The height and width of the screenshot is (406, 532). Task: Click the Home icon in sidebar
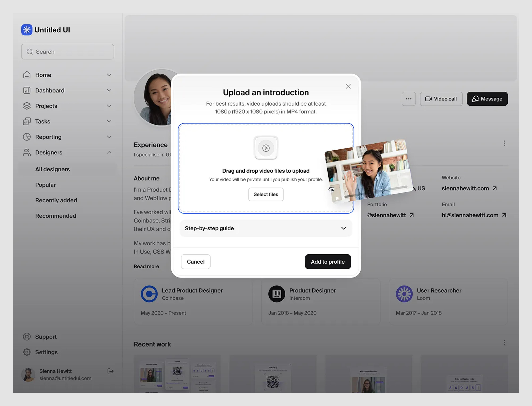27,75
